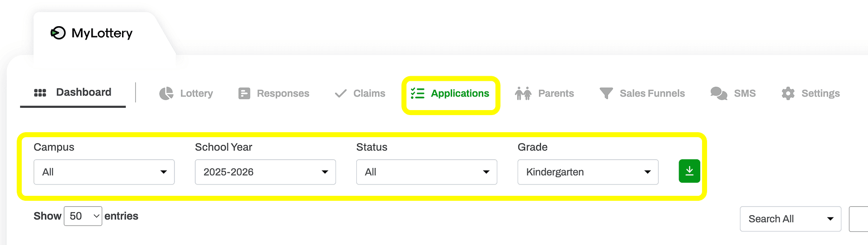Click the Sales Funnels funnel icon
Viewport: 868px width, 245px height.
[x=606, y=93]
